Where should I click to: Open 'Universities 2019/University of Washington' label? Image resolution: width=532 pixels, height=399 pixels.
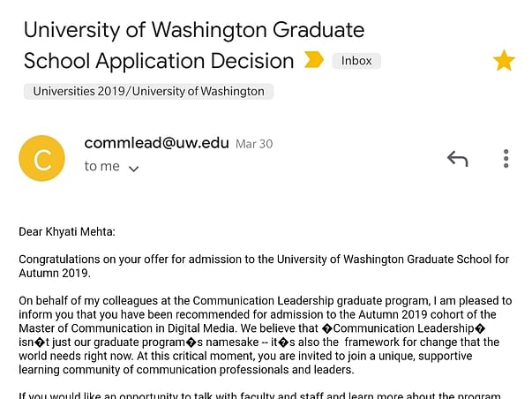pos(148,91)
